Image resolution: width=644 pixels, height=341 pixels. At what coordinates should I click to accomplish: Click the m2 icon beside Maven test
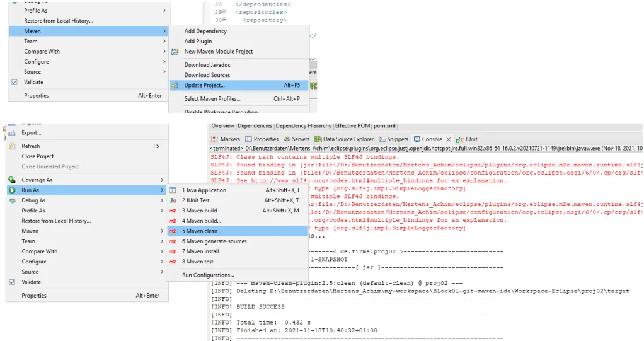[173, 262]
